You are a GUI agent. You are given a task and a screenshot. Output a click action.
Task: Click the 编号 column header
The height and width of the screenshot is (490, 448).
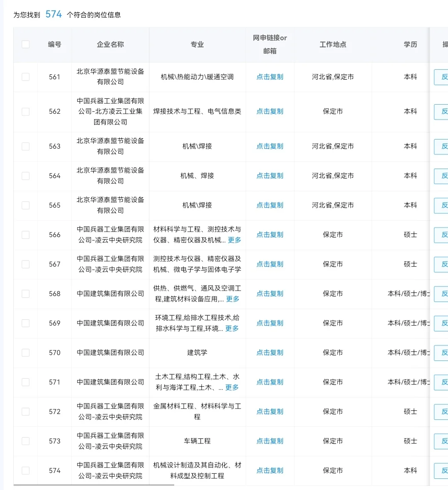tap(55, 44)
